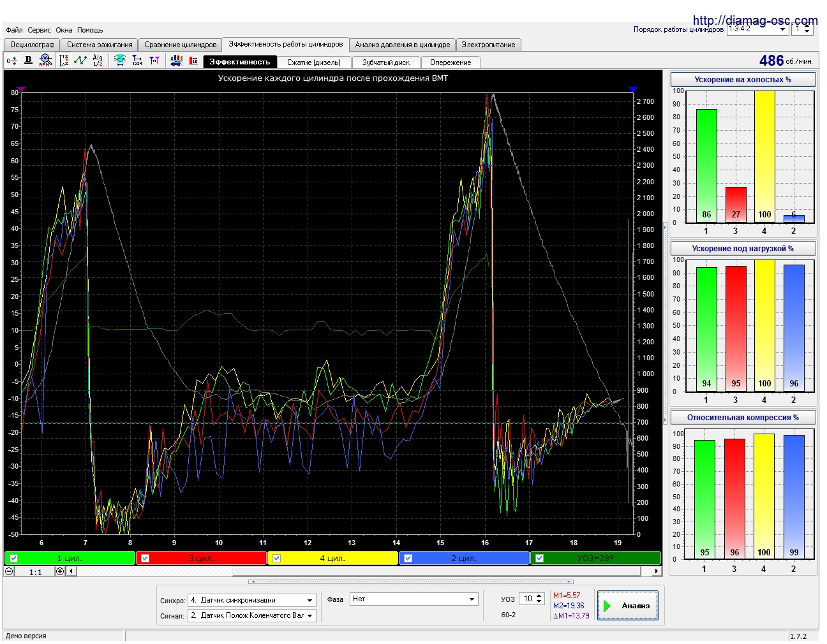Screen dimensions: 827x644
Task: Click the purple left marker triangle on chart
Action: [x=21, y=89]
